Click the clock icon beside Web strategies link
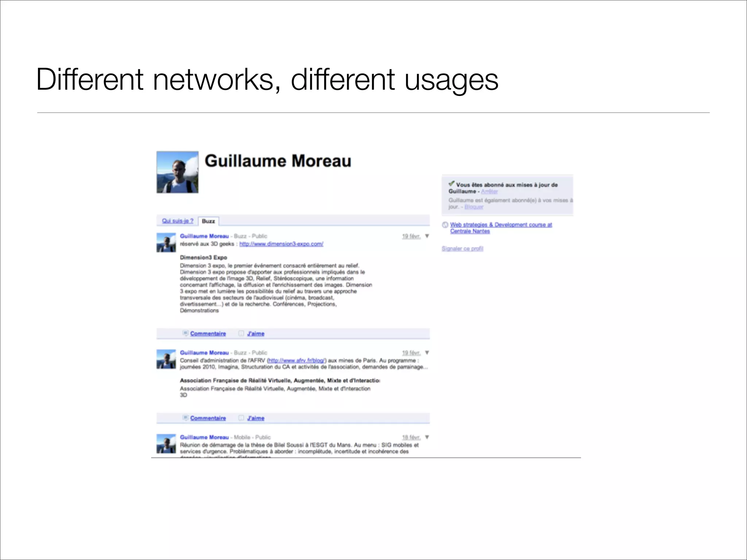The height and width of the screenshot is (560, 747). click(445, 225)
